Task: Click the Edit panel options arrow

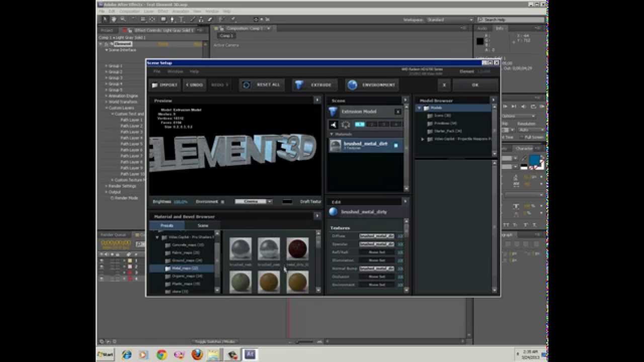Action: [406, 202]
